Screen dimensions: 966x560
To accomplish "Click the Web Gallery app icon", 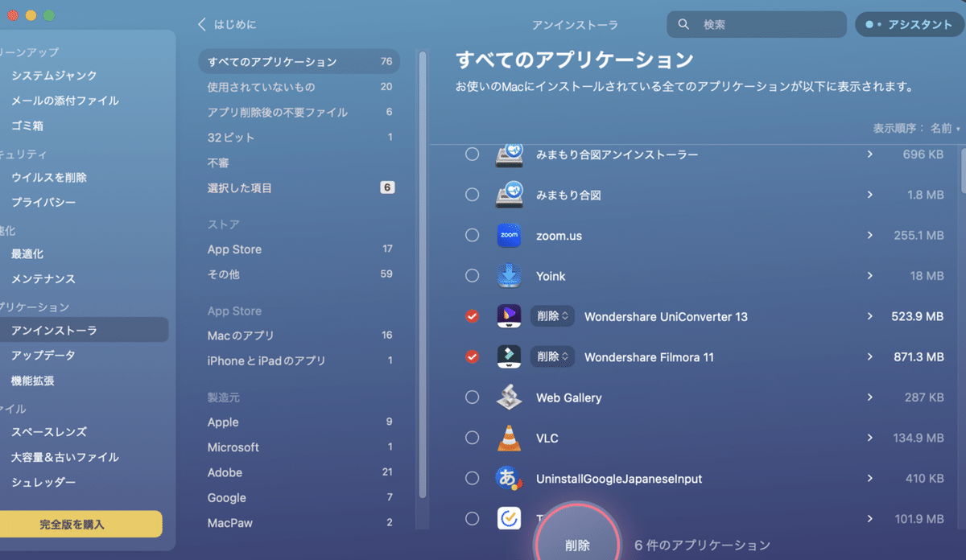I will tap(510, 397).
